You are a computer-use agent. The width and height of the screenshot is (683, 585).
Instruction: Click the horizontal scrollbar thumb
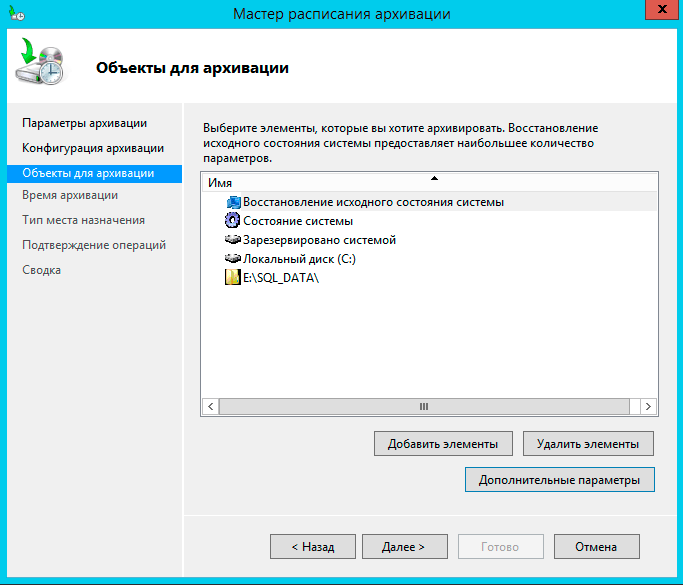(424, 406)
